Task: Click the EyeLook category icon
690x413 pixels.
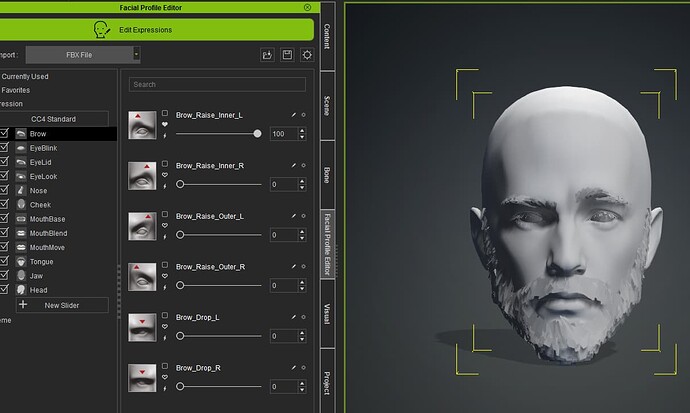Action: click(x=21, y=176)
